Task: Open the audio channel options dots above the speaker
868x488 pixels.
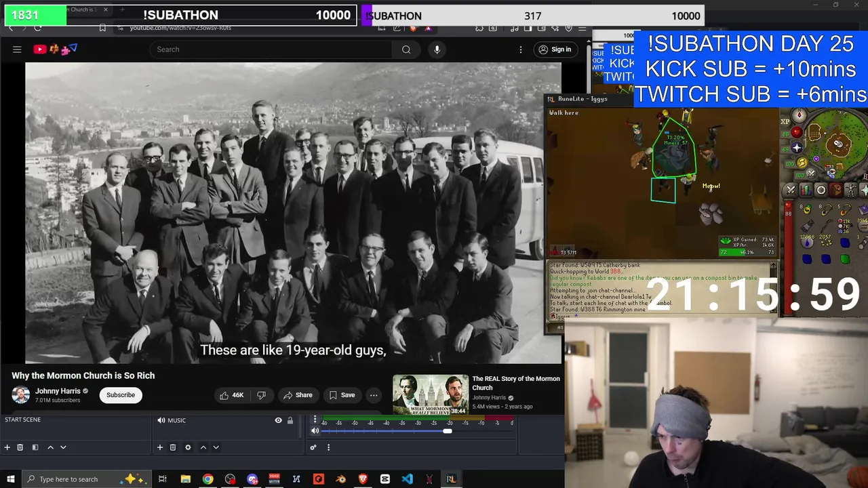Action: [315, 420]
